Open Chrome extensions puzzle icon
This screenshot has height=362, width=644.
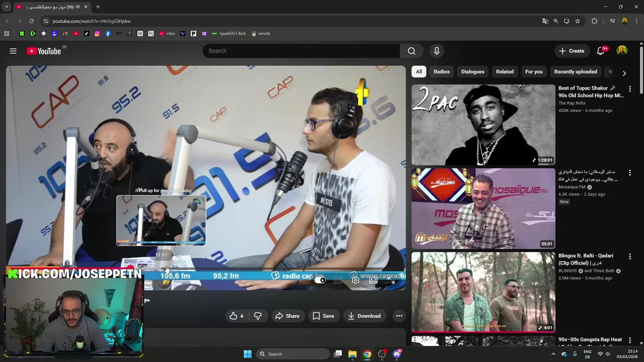(595, 21)
